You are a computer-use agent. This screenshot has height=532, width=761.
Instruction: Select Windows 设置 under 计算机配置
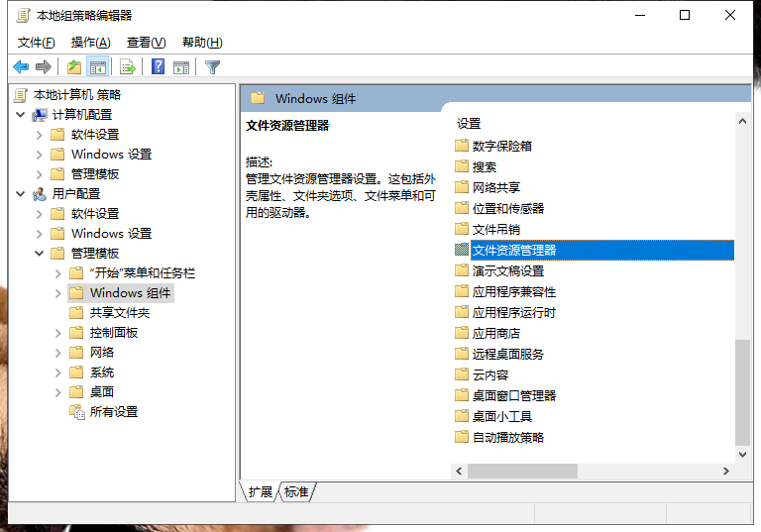pyautogui.click(x=111, y=155)
